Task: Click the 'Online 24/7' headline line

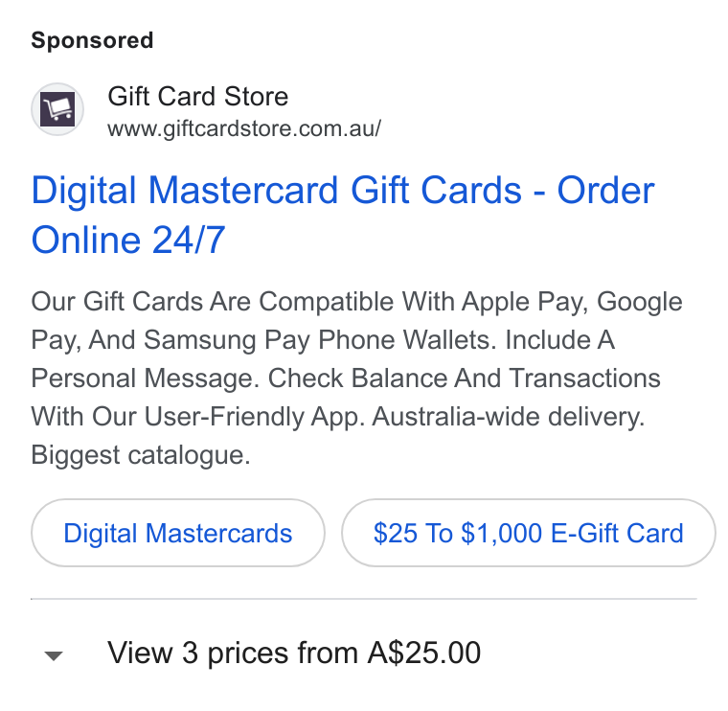Action: click(128, 240)
